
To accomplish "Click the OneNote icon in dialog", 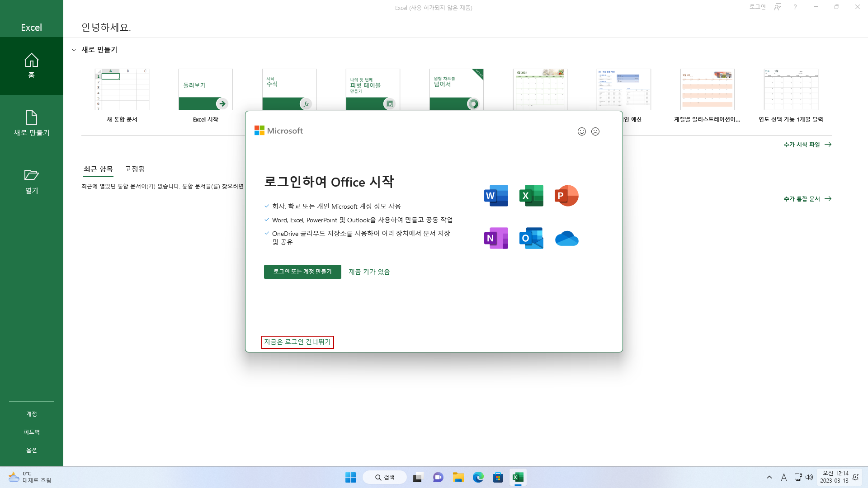I will (x=496, y=238).
